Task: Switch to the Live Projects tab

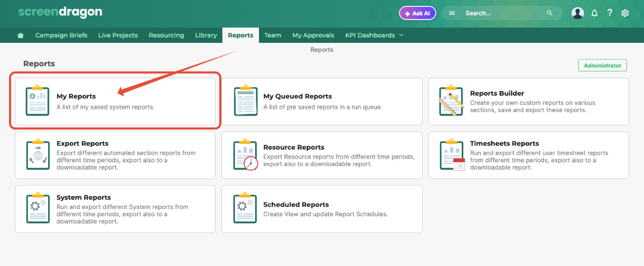Action: coord(118,35)
